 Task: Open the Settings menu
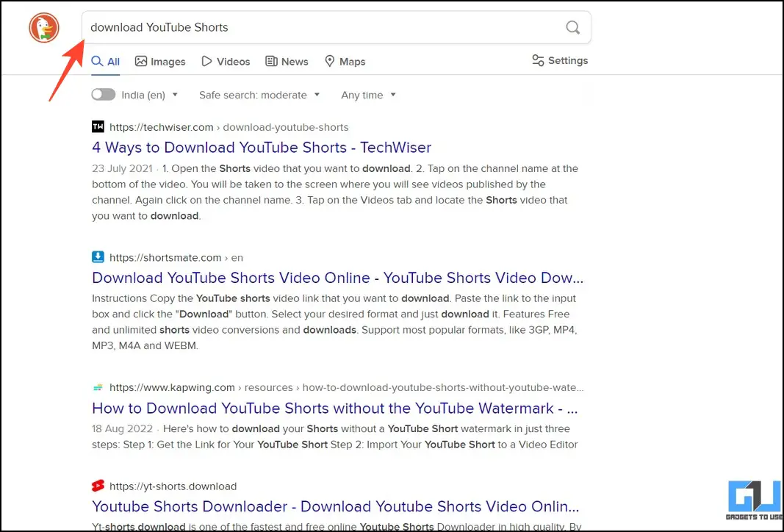(560, 60)
